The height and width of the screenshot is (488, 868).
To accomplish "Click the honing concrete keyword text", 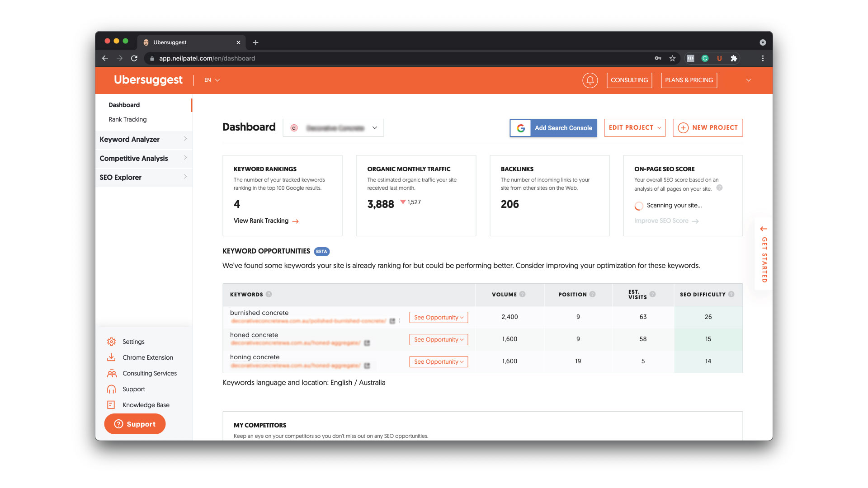I will click(x=255, y=357).
